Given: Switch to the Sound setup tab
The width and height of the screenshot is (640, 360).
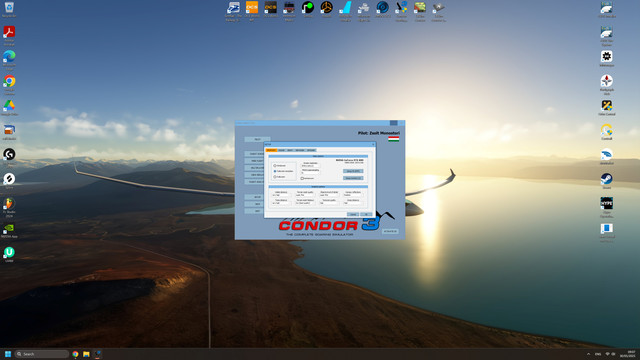Looking at the screenshot, I should (x=282, y=150).
